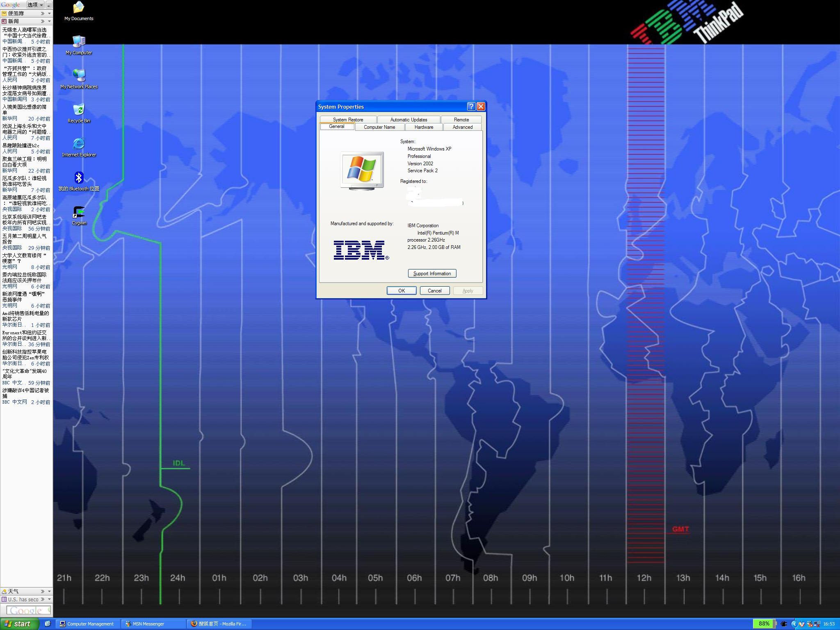This screenshot has width=840, height=630.
Task: Click the Internet Explorer desktop icon
Action: coord(79,144)
